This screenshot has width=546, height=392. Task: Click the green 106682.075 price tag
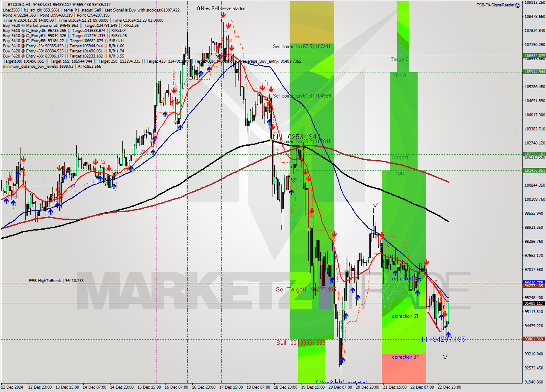(534, 56)
